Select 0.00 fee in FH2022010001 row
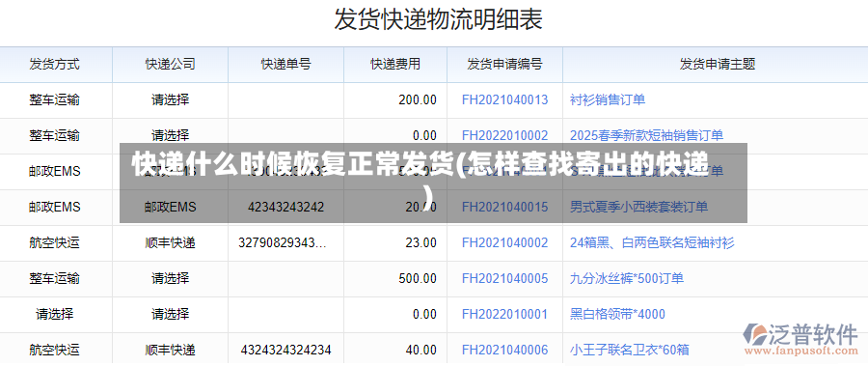This screenshot has height=366, width=868. [395, 315]
